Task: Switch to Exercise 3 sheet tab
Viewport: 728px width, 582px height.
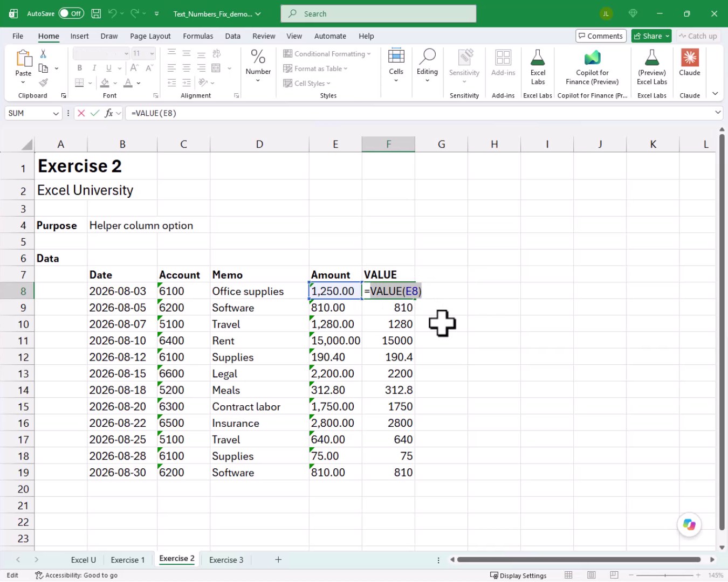Action: click(x=226, y=560)
